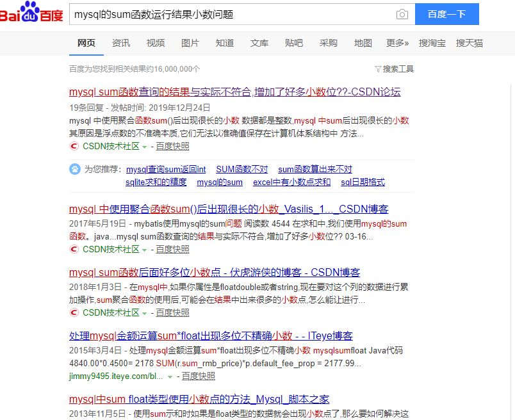Open the 文库 tab

(259, 43)
